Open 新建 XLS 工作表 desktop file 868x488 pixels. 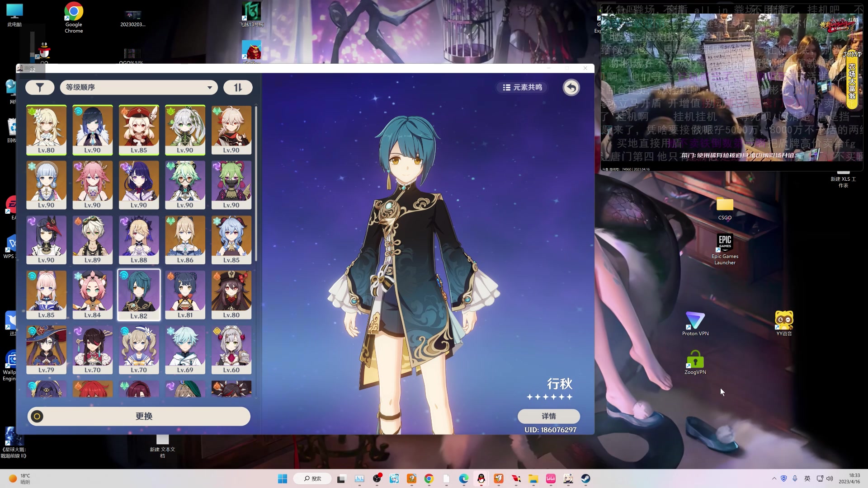coord(843,179)
